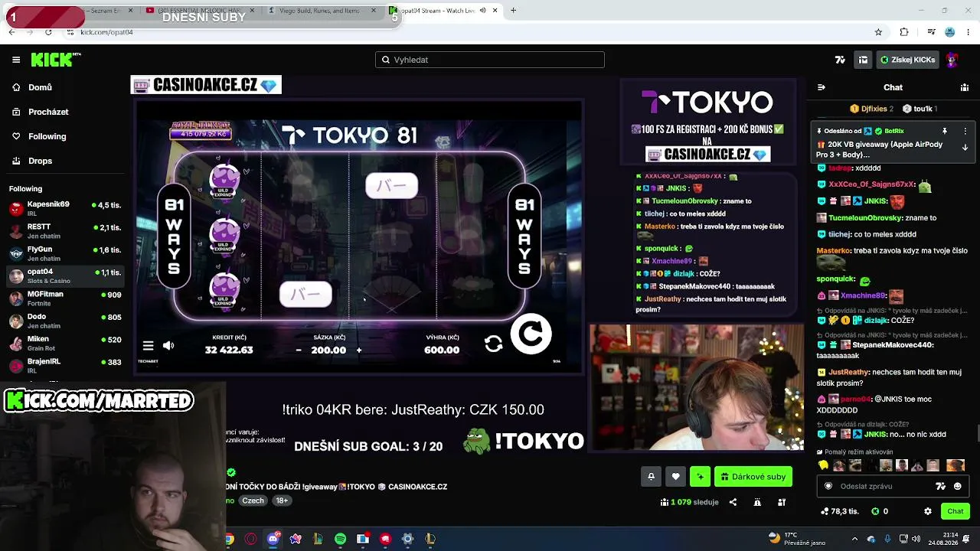Open the Kick hamburger menu
The height and width of the screenshot is (551, 980).
point(16,60)
